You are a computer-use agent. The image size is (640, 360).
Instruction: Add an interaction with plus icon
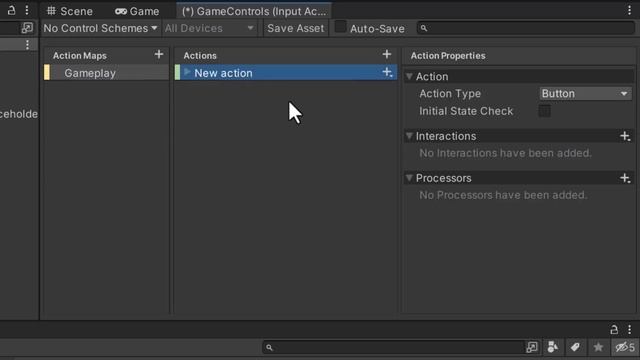pyautogui.click(x=625, y=136)
